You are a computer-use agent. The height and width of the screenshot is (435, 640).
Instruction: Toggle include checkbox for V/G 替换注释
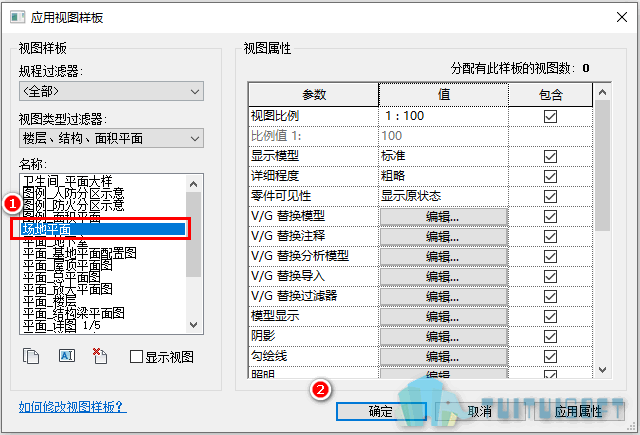(x=550, y=236)
